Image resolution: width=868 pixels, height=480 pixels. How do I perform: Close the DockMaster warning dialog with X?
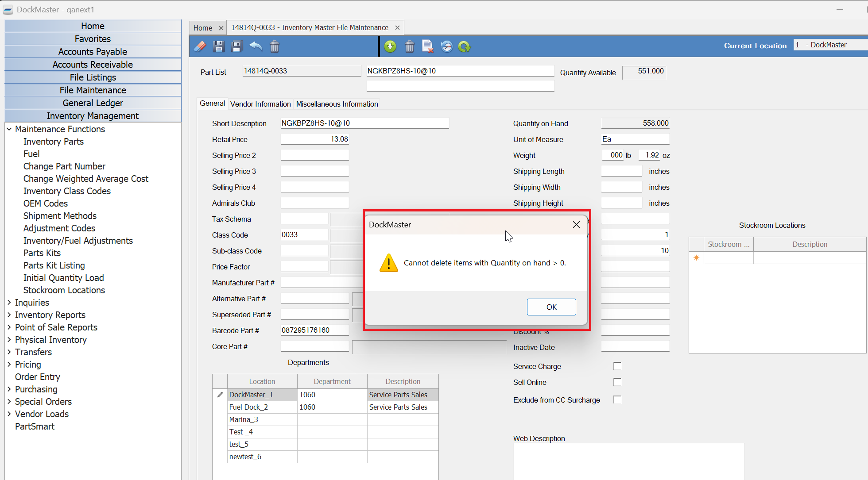click(x=576, y=225)
